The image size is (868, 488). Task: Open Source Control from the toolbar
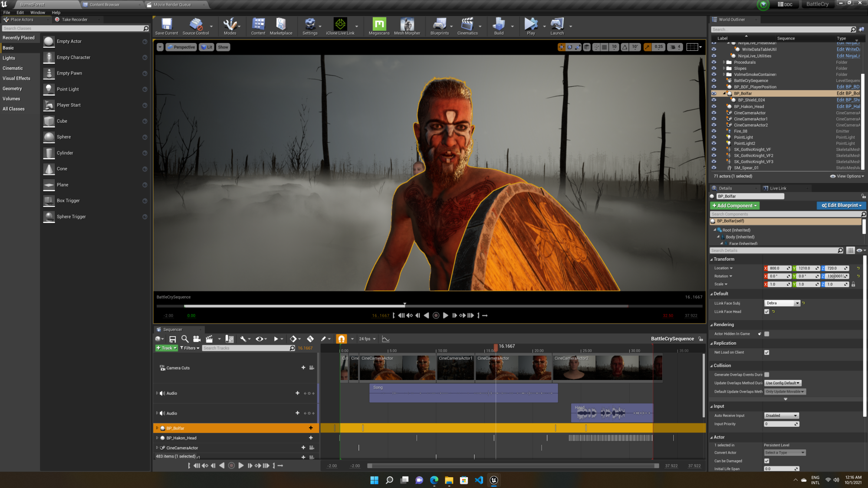click(x=195, y=26)
